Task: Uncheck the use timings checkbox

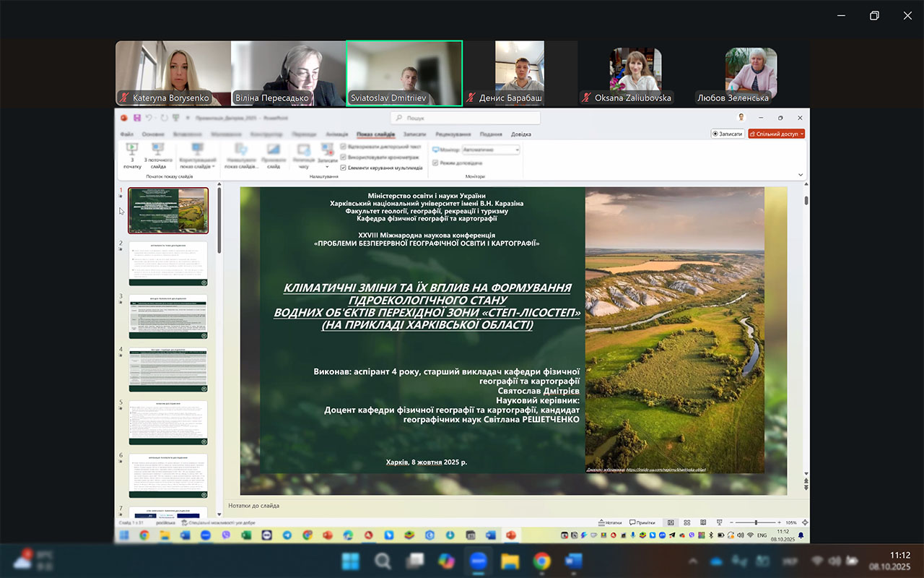Action: (x=344, y=157)
